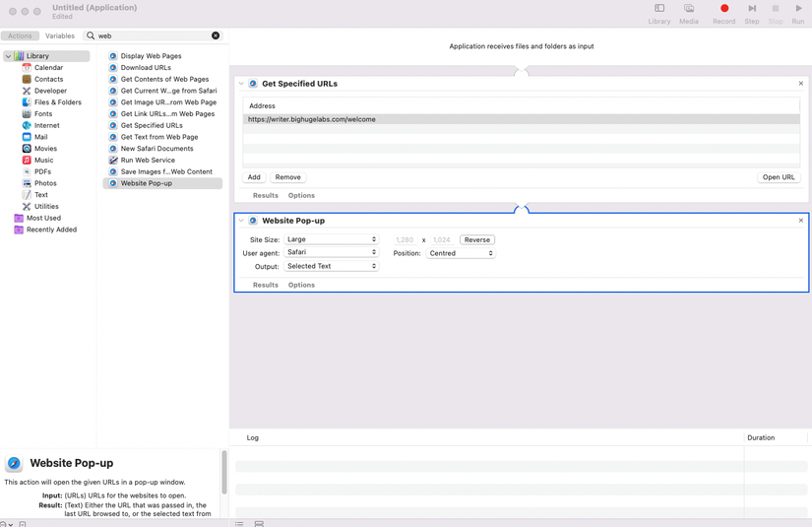
Task: Click the Log column header
Action: click(x=252, y=438)
